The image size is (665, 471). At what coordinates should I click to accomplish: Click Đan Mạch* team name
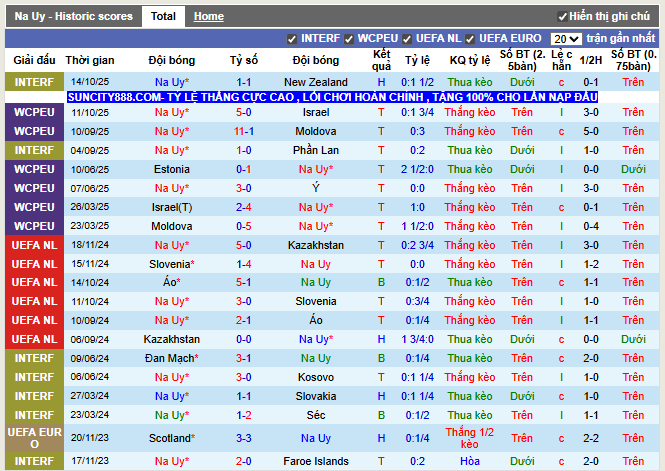click(x=172, y=358)
